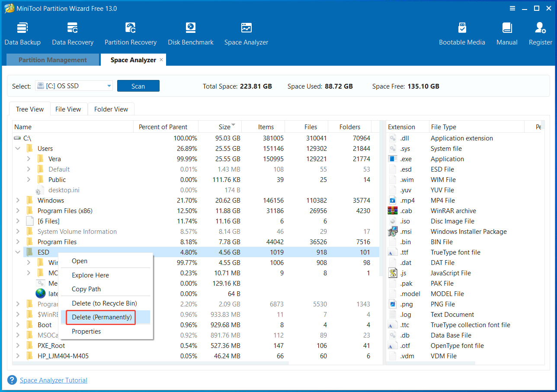Open the Data Backup tool
Screen dimensions: 557x392
[22, 32]
